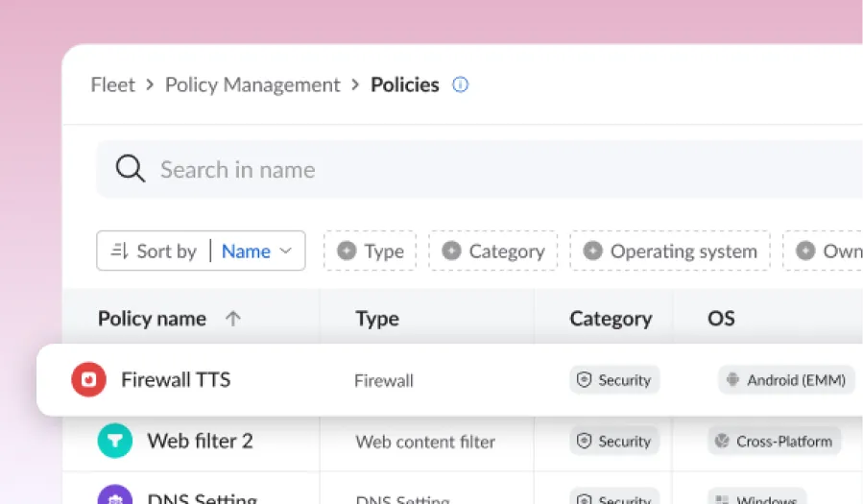Click the plus icon on Type filter
The image size is (863, 504).
(347, 252)
